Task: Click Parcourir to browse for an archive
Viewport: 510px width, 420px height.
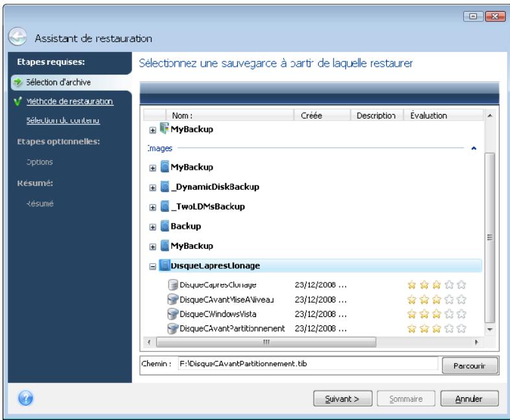Action: pyautogui.click(x=469, y=366)
